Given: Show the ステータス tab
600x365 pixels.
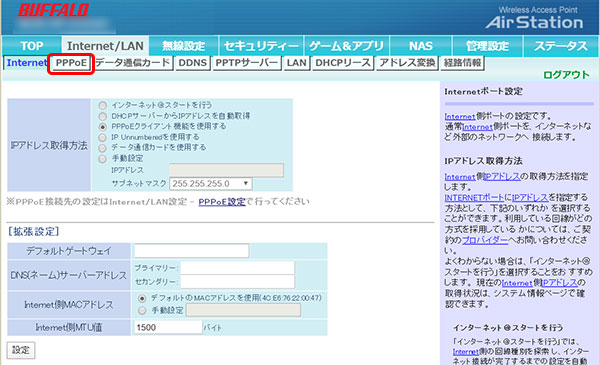Looking at the screenshot, I should point(561,46).
